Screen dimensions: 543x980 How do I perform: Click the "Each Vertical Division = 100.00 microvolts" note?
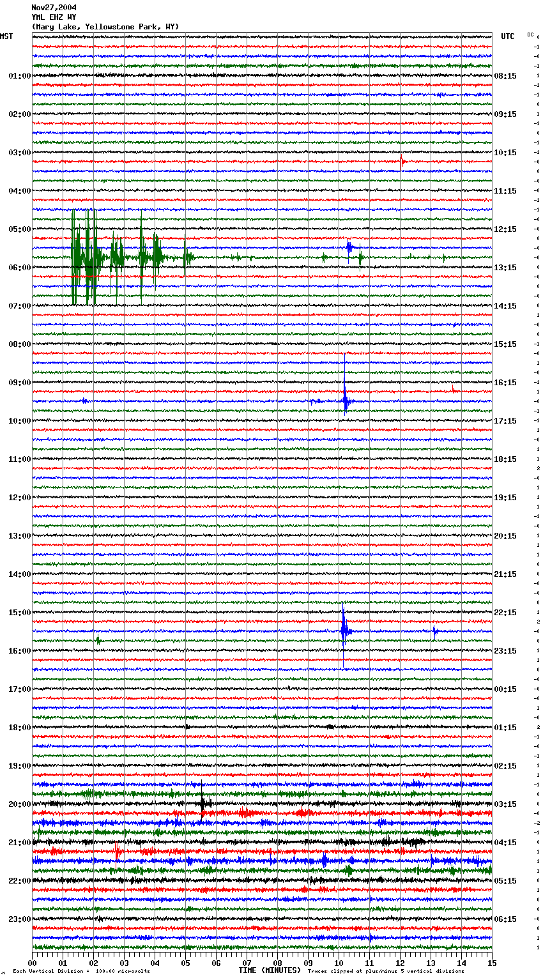(82, 972)
